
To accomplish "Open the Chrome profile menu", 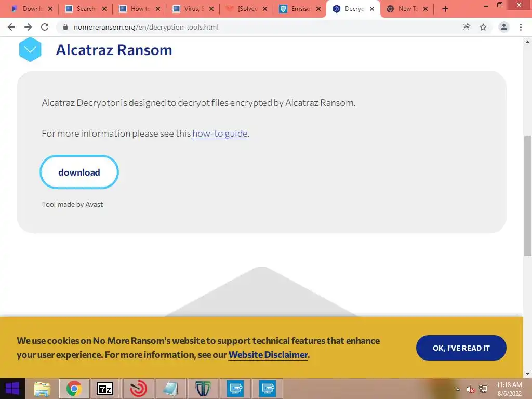I will point(504,27).
